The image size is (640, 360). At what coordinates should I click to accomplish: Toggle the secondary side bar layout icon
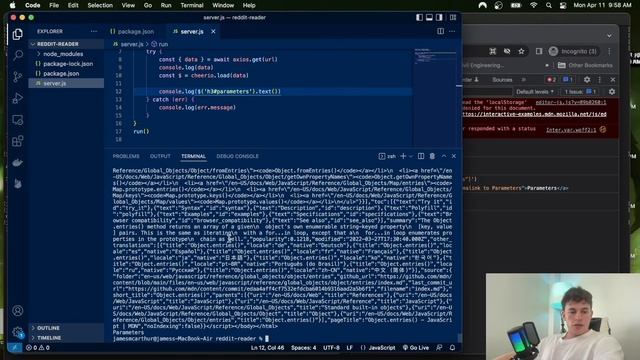coord(439,18)
